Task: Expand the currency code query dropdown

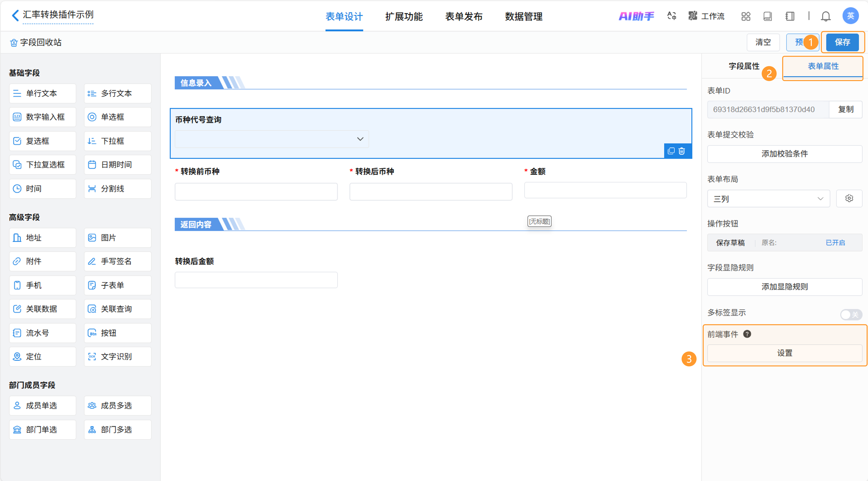Action: click(x=272, y=139)
